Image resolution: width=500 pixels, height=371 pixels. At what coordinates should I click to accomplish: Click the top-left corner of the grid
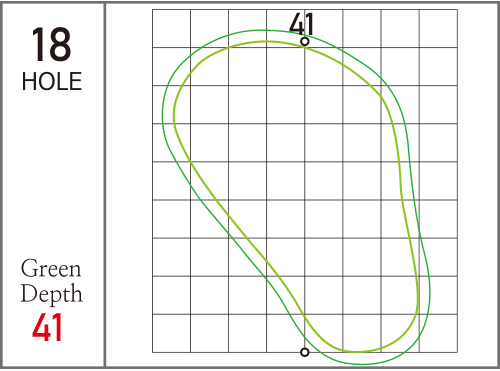[152, 9]
